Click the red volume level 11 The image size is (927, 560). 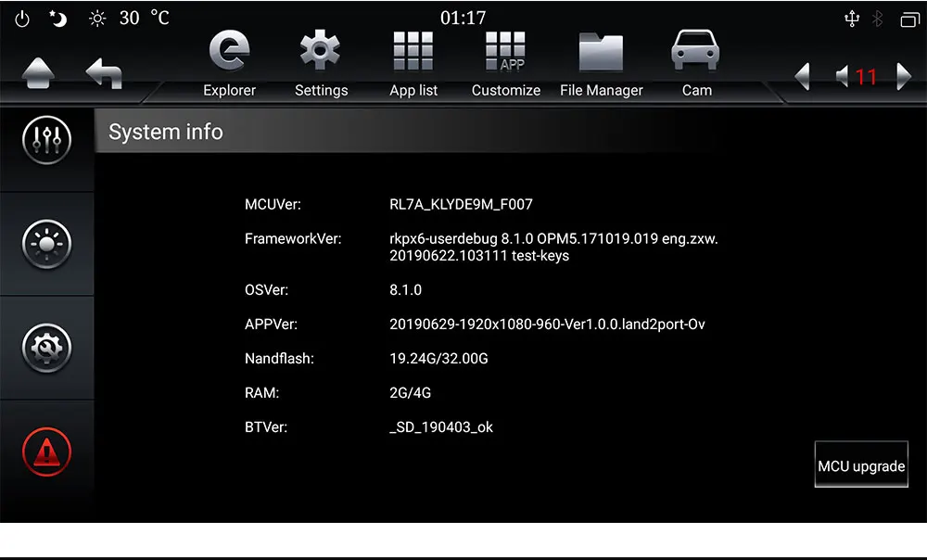pos(866,77)
